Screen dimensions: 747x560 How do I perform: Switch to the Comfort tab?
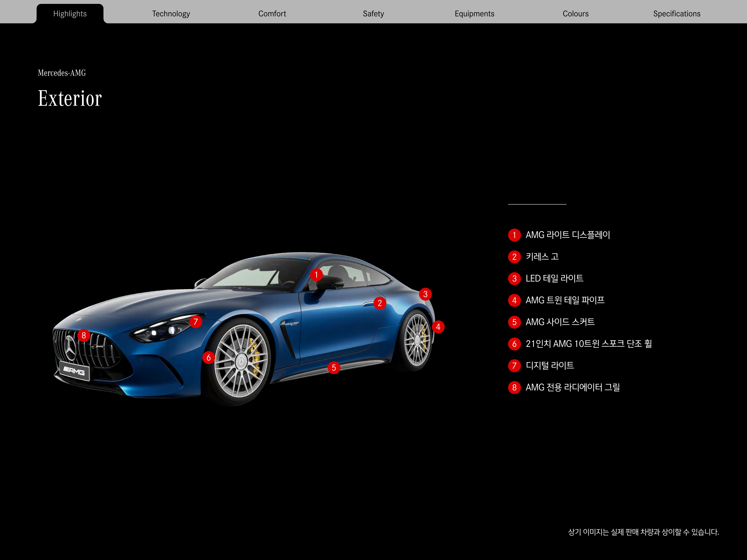point(272,13)
